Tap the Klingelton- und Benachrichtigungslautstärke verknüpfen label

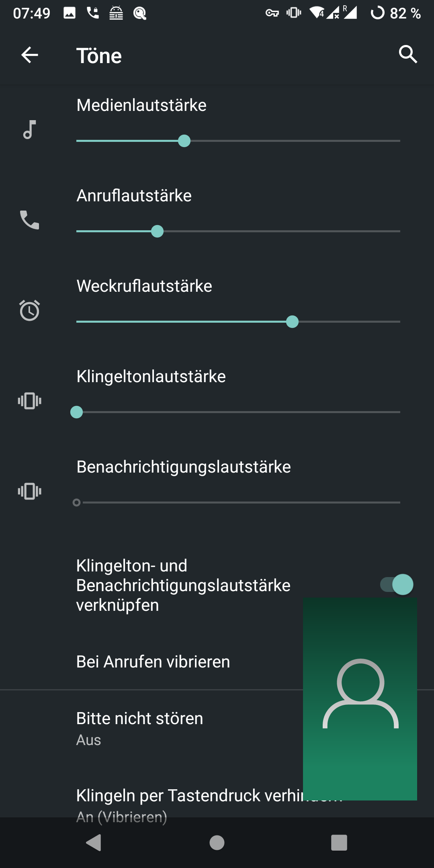183,585
